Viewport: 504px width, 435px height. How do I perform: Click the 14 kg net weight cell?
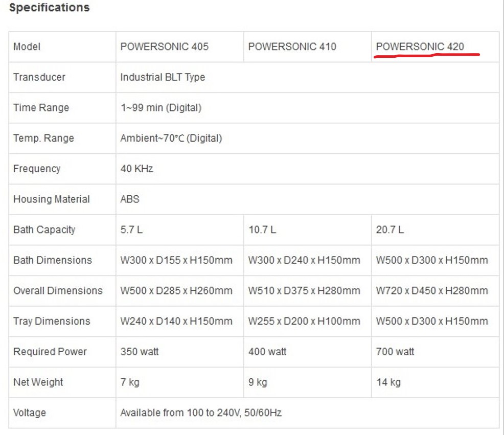(x=388, y=382)
